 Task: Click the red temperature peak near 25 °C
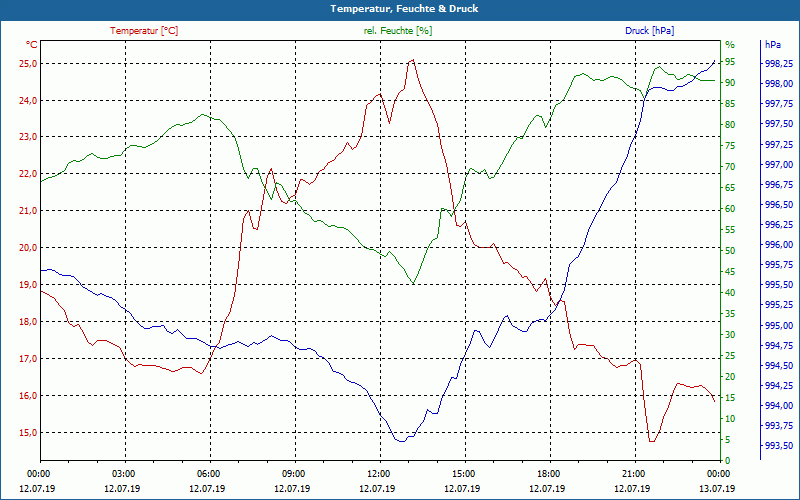click(412, 60)
